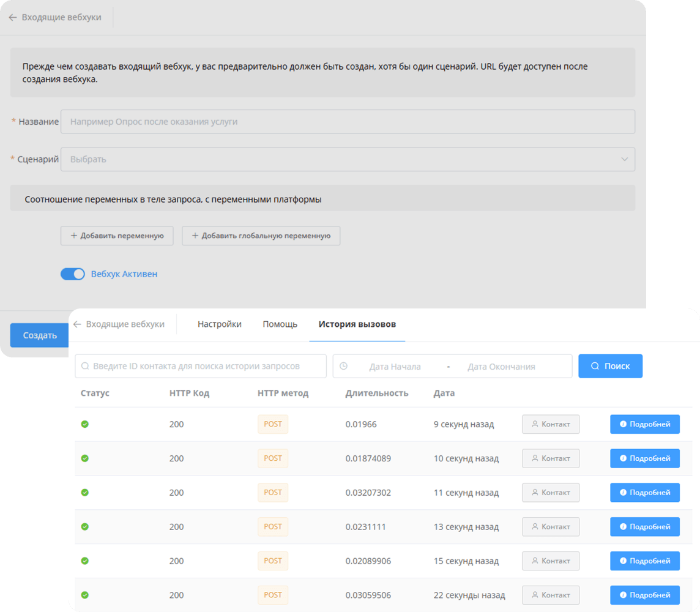Click the clock icon in the date range field
The image size is (700, 612).
(344, 366)
